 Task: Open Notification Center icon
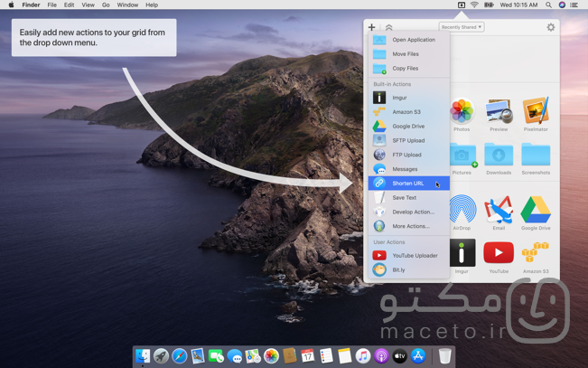pos(574,5)
